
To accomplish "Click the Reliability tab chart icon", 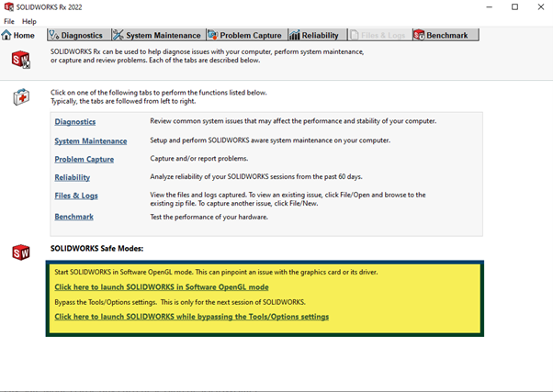I will tap(294, 36).
